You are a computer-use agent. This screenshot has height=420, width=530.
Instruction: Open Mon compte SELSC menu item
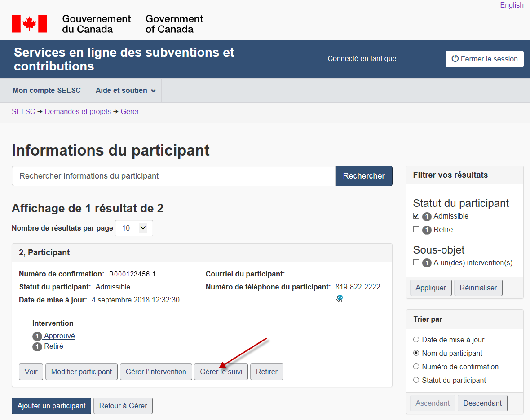click(47, 91)
